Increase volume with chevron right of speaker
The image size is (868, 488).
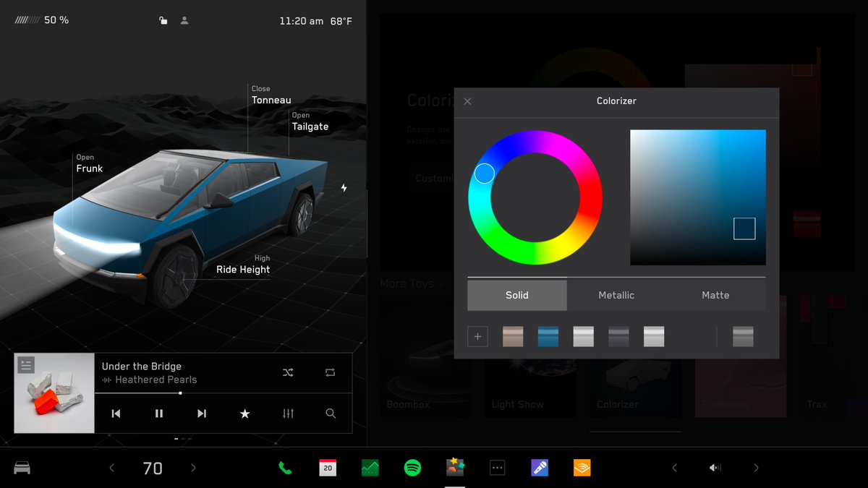[756, 468]
